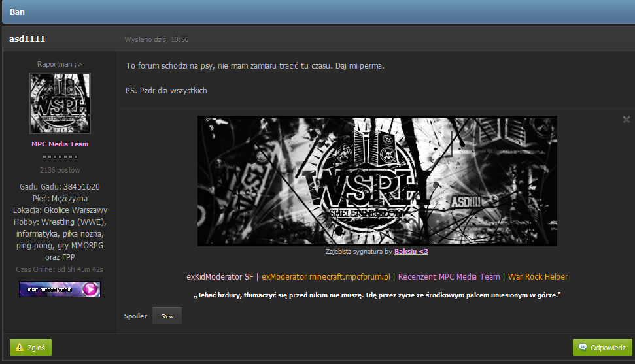The height and width of the screenshot is (364, 635).
Task: Click 'exModerator minecraft.mpcforum.pl' signature text
Action: [x=326, y=277]
